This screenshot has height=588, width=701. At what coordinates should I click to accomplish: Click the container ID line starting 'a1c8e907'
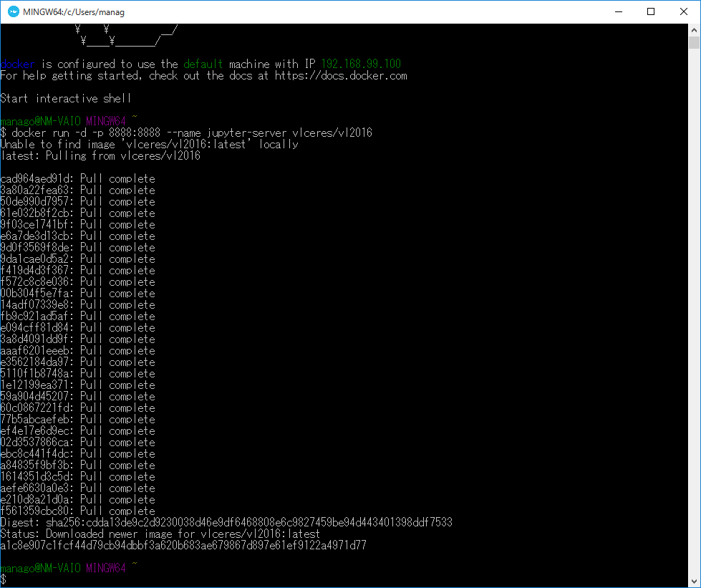click(183, 546)
